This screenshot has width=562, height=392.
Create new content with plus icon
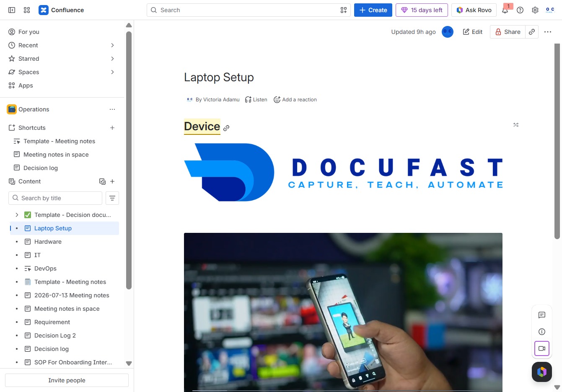[112, 181]
